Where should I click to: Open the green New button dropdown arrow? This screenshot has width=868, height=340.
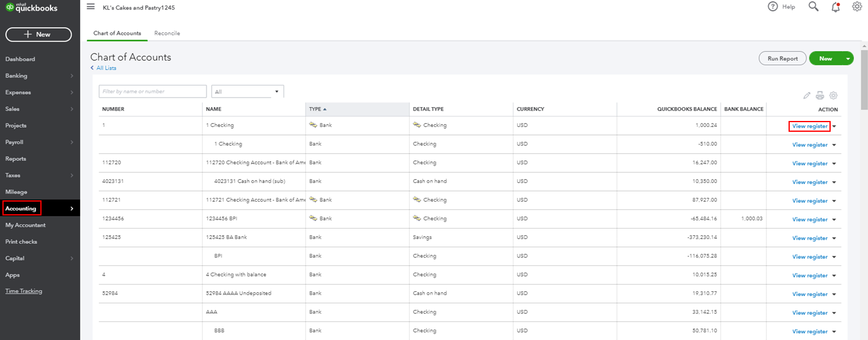pyautogui.click(x=848, y=58)
